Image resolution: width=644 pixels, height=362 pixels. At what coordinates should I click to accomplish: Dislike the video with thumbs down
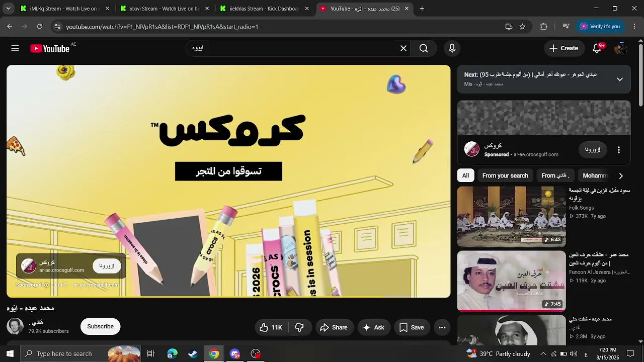click(299, 327)
